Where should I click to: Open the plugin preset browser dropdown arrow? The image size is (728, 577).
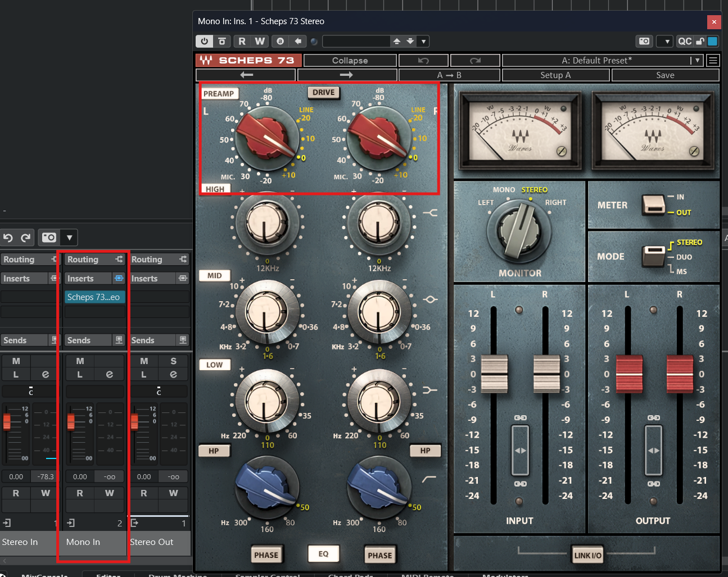click(424, 41)
